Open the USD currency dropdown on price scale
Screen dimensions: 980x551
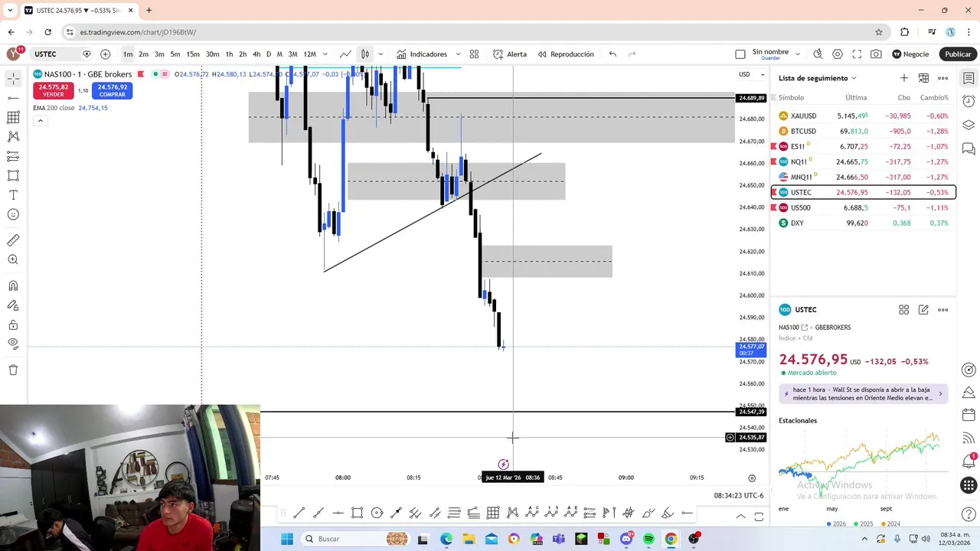click(x=751, y=74)
